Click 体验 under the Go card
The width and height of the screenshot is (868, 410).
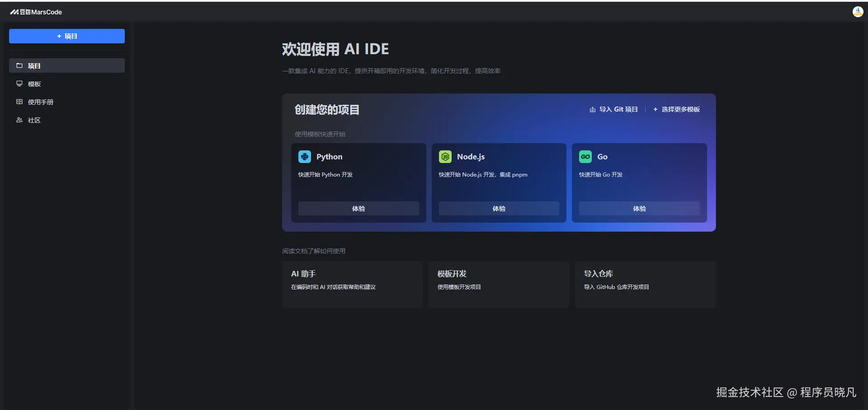pyautogui.click(x=639, y=208)
